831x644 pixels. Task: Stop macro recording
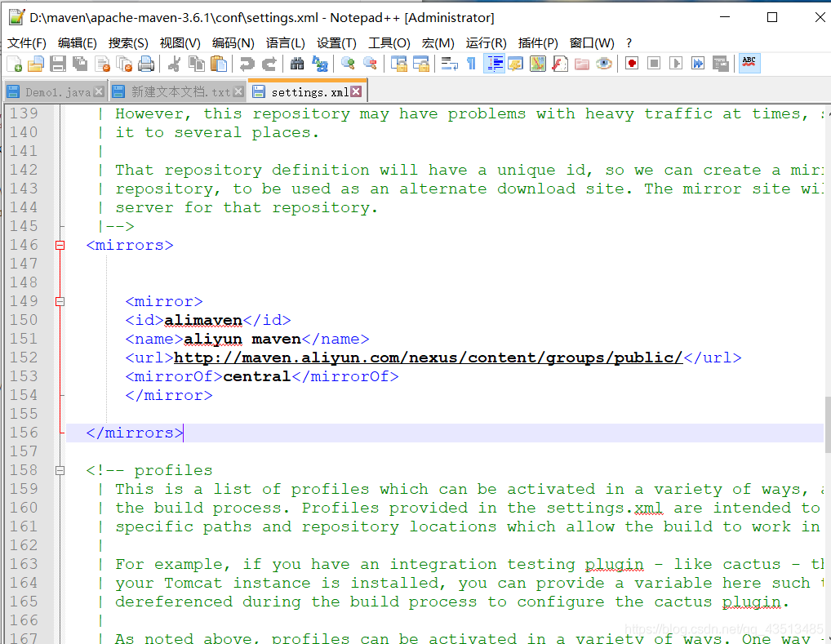pos(654,64)
